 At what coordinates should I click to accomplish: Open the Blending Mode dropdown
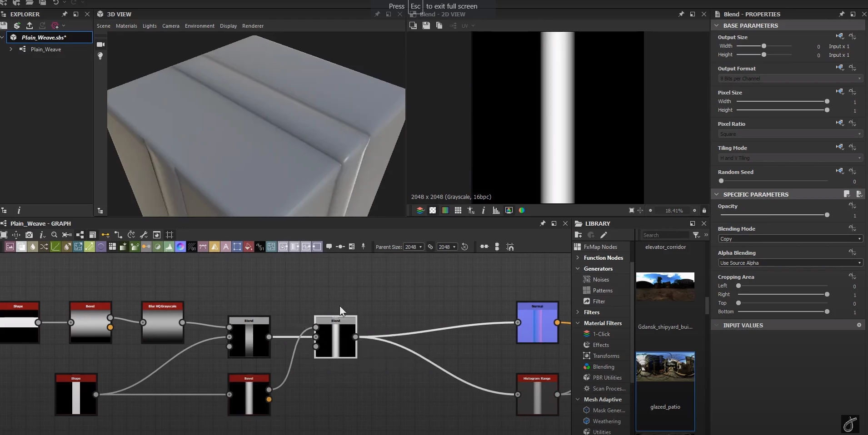pos(790,239)
